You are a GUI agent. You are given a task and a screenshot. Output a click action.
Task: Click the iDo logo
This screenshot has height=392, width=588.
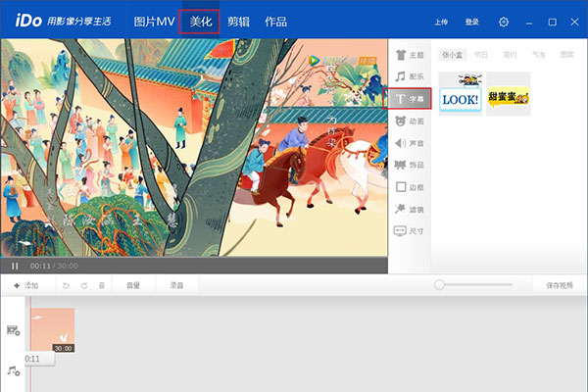coord(28,21)
